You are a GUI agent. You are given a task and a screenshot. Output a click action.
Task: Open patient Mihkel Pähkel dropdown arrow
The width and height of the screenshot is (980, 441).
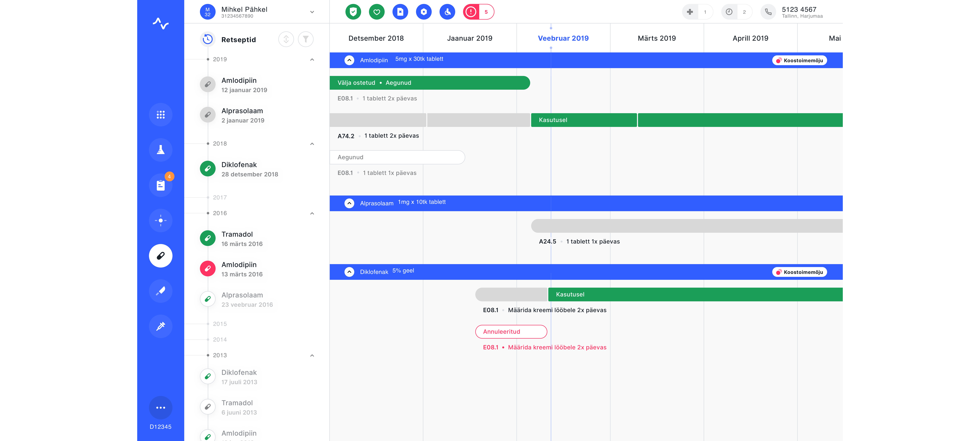tap(312, 12)
